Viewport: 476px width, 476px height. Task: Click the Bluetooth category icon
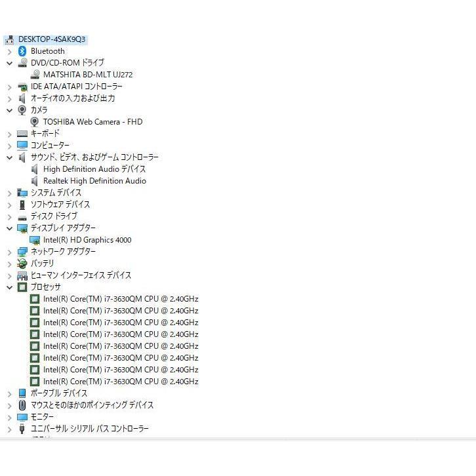[22, 51]
